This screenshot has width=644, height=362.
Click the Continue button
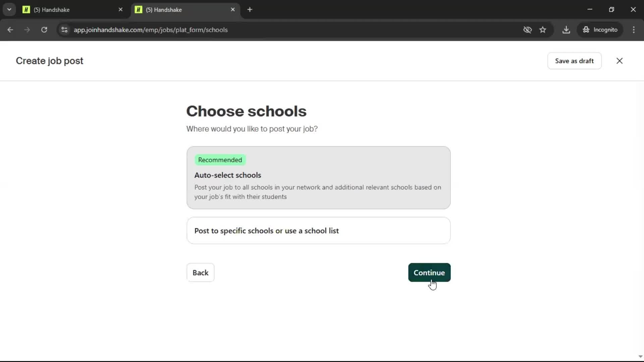pyautogui.click(x=429, y=273)
